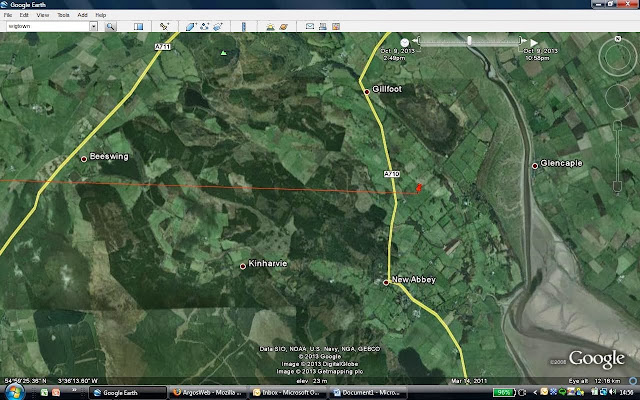Open the Tools menu
The width and height of the screenshot is (640, 400).
click(63, 15)
